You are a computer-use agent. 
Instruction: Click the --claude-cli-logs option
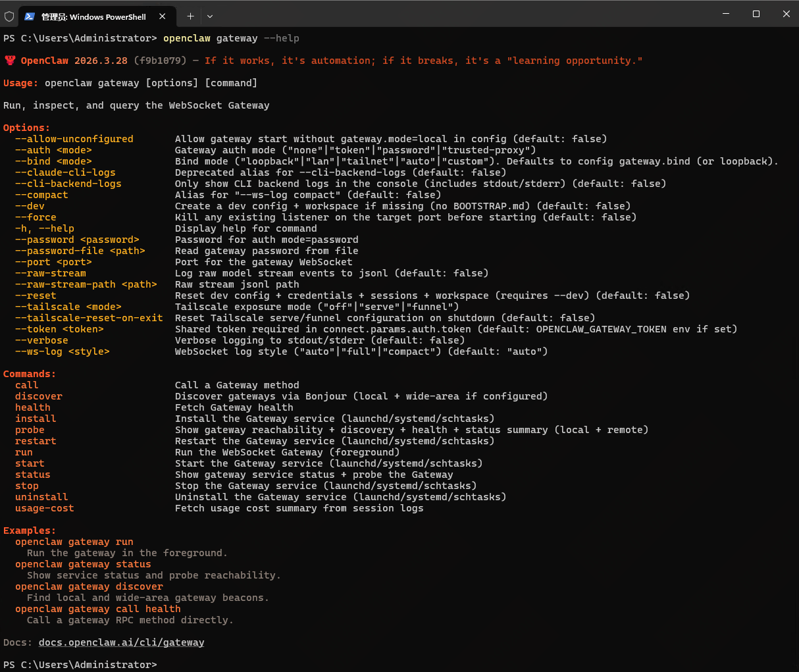pos(65,172)
